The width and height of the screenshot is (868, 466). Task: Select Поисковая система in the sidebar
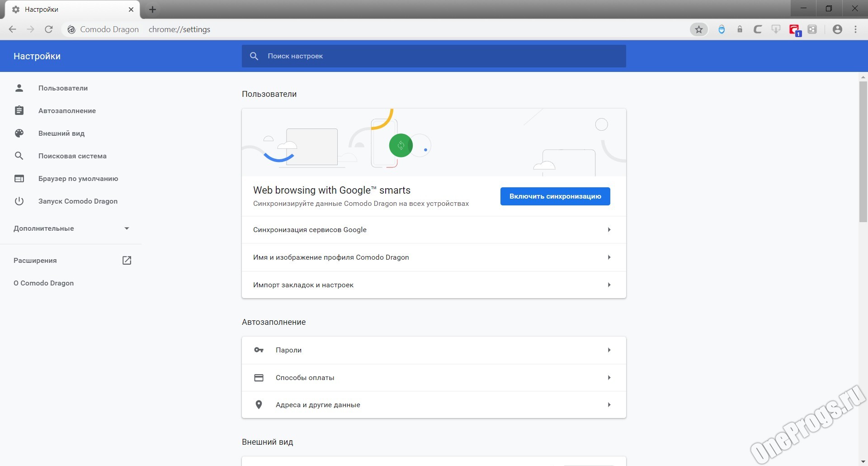[x=72, y=156]
